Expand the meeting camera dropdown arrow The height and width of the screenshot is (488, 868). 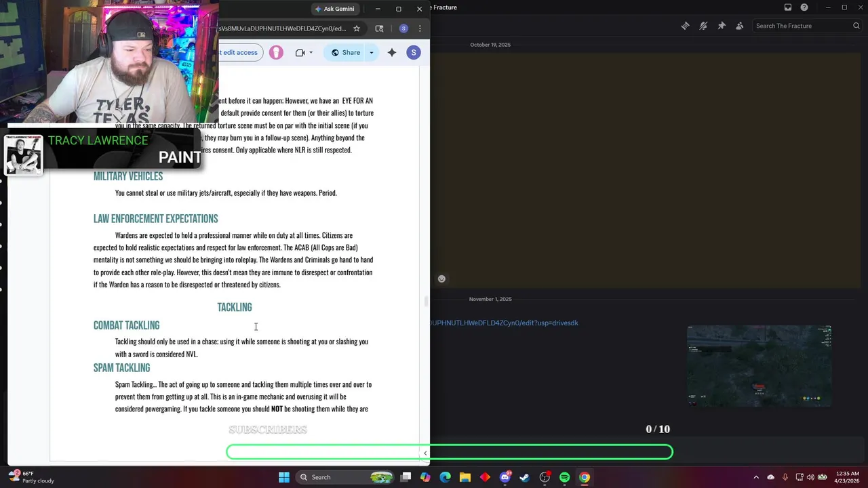pos(311,52)
